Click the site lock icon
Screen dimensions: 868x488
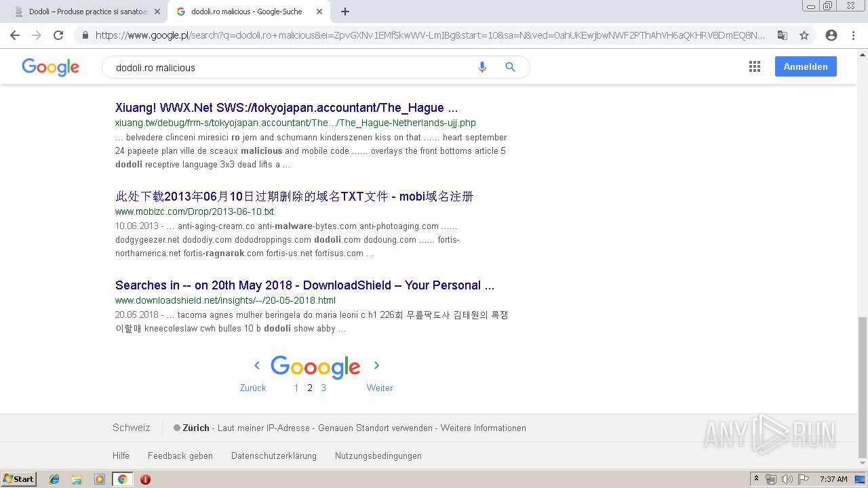click(x=85, y=35)
